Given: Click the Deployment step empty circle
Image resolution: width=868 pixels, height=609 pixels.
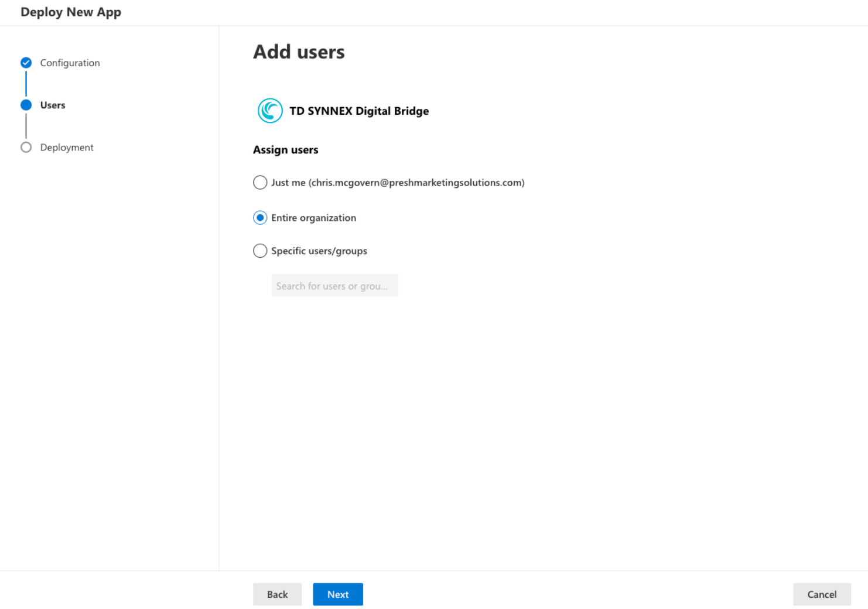Looking at the screenshot, I should 26,147.
